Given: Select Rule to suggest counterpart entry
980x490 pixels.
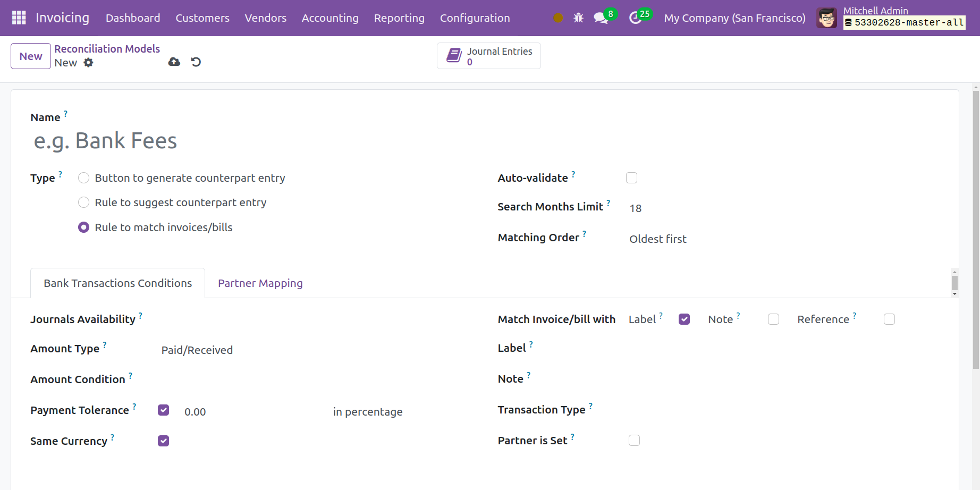Looking at the screenshot, I should point(83,202).
